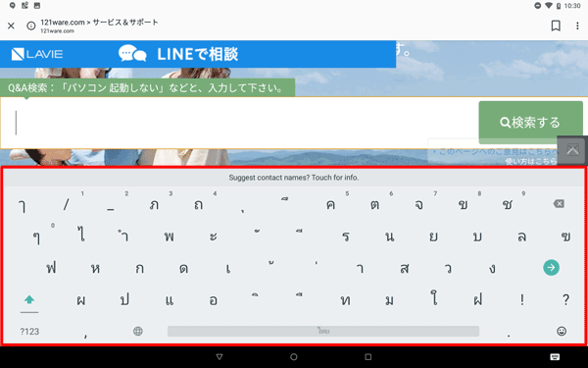
Task: Tap the globe language switch key
Action: click(x=138, y=331)
